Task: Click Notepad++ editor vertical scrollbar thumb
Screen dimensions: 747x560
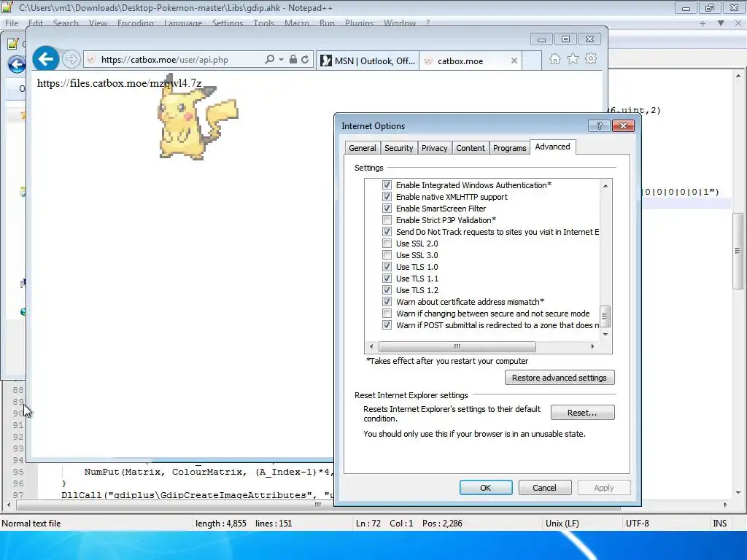Action: (x=738, y=251)
